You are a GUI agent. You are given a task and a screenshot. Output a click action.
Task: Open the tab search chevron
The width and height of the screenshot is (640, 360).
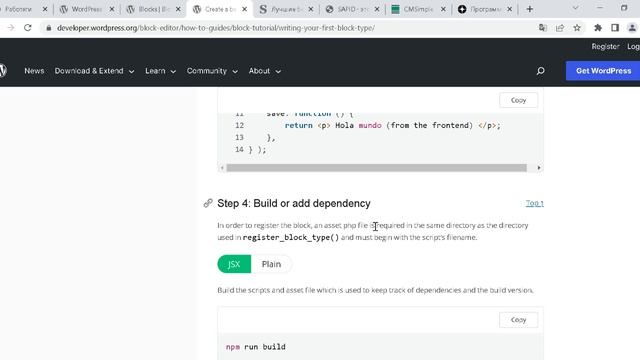575,8
